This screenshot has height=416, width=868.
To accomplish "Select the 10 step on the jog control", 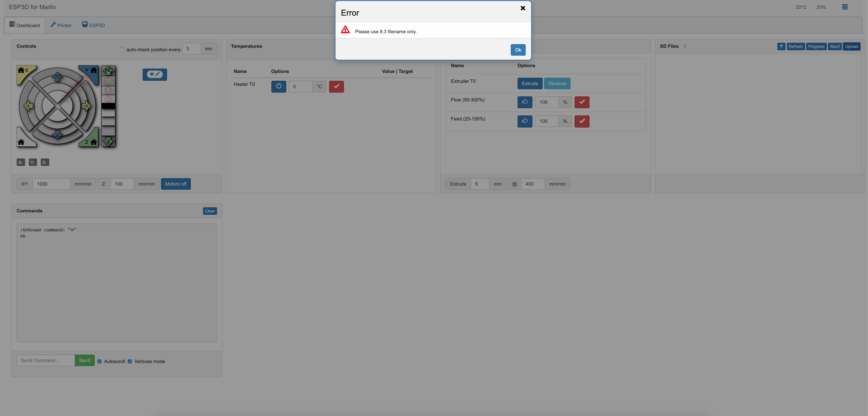I will coord(108,81).
